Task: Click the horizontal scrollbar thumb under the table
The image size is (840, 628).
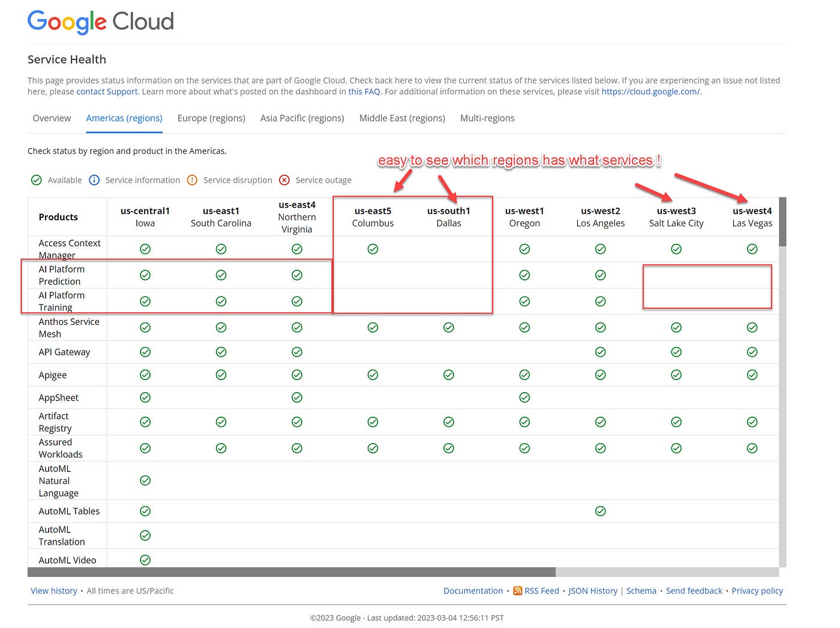Action: [292, 572]
